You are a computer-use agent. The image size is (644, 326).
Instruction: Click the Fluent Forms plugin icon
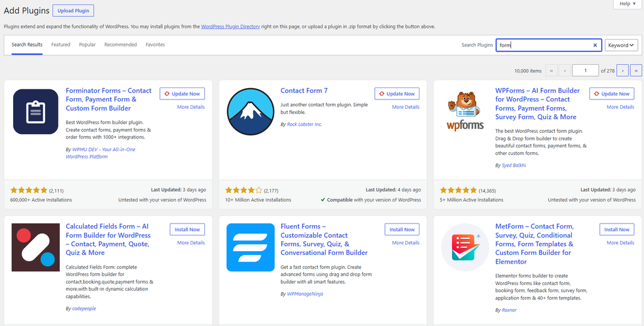pyautogui.click(x=250, y=247)
